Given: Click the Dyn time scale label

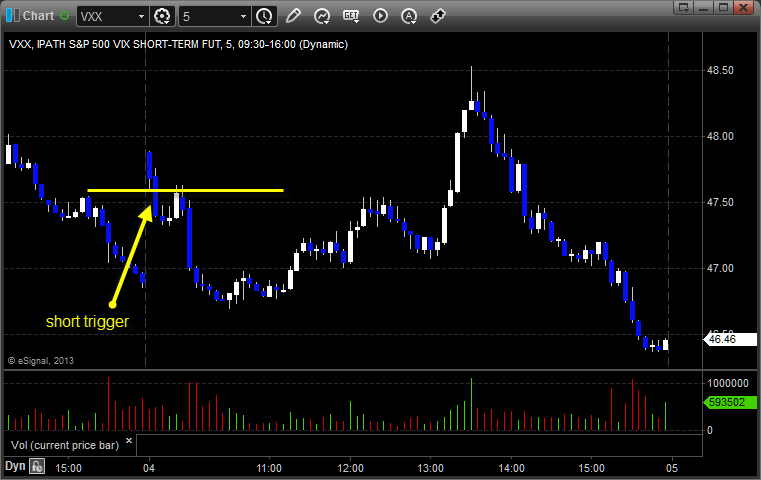Looking at the screenshot, I should tap(15, 466).
